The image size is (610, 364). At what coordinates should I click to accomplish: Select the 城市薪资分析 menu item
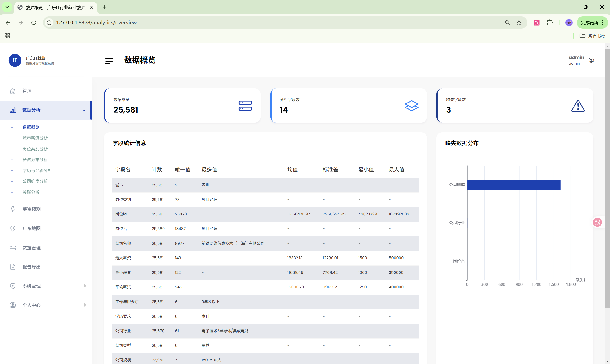(x=35, y=138)
